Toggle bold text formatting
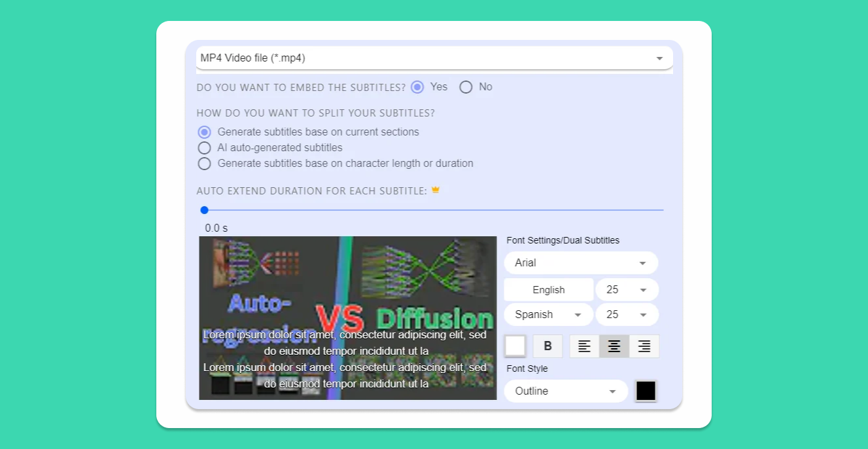Screen dimensions: 868x449 548,346
